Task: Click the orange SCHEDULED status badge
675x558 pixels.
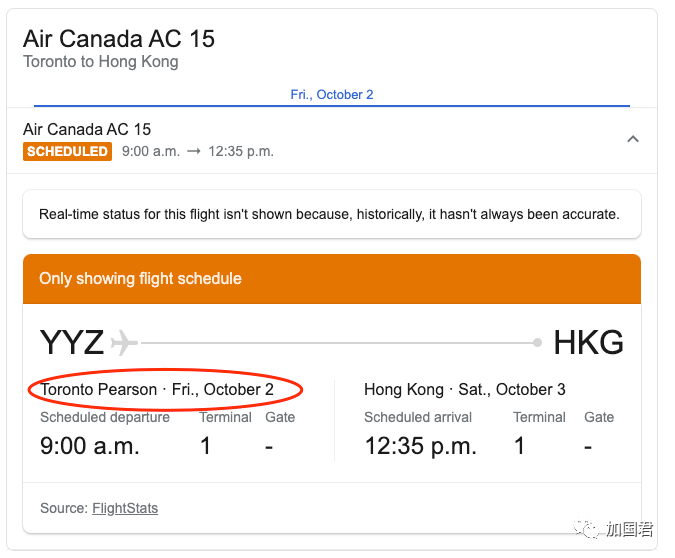Action: click(67, 152)
